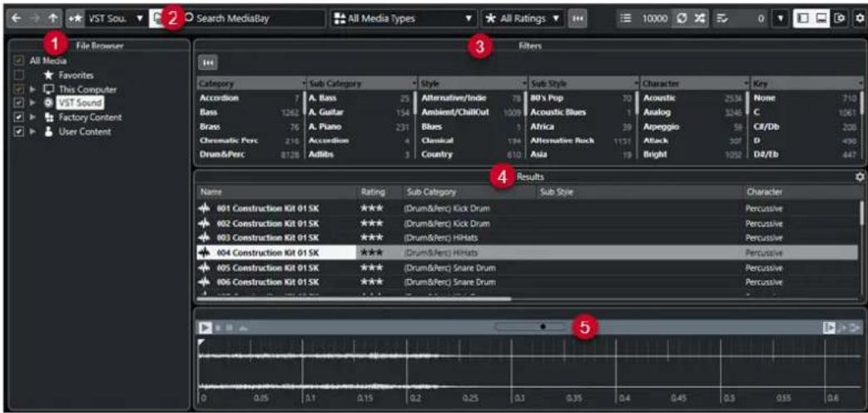Open the Category column attribute dropdown
The height and width of the screenshot is (413, 868).
304,83
